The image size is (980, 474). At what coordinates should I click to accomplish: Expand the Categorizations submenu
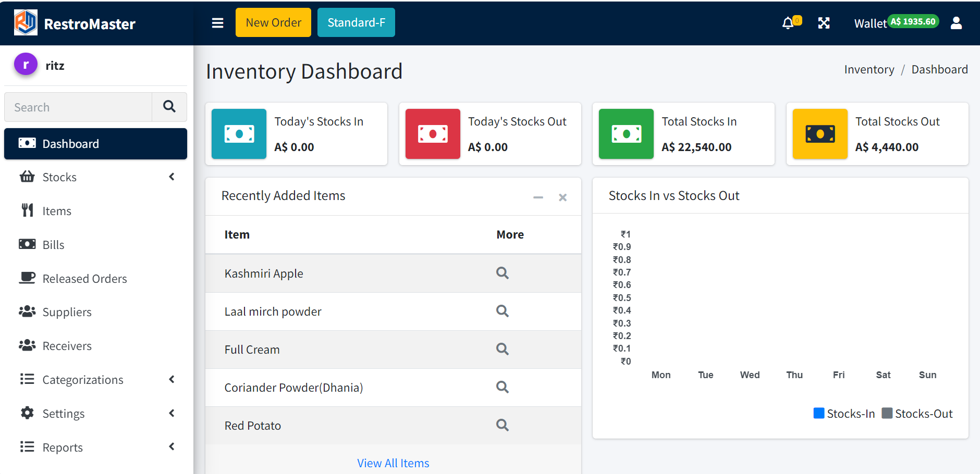[x=95, y=380]
